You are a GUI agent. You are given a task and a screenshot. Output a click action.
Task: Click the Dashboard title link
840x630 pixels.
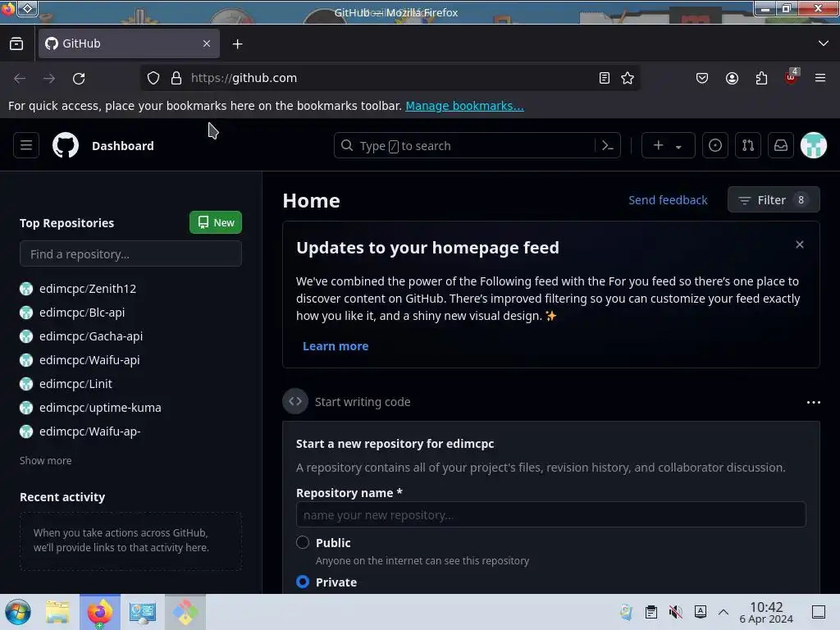click(123, 146)
